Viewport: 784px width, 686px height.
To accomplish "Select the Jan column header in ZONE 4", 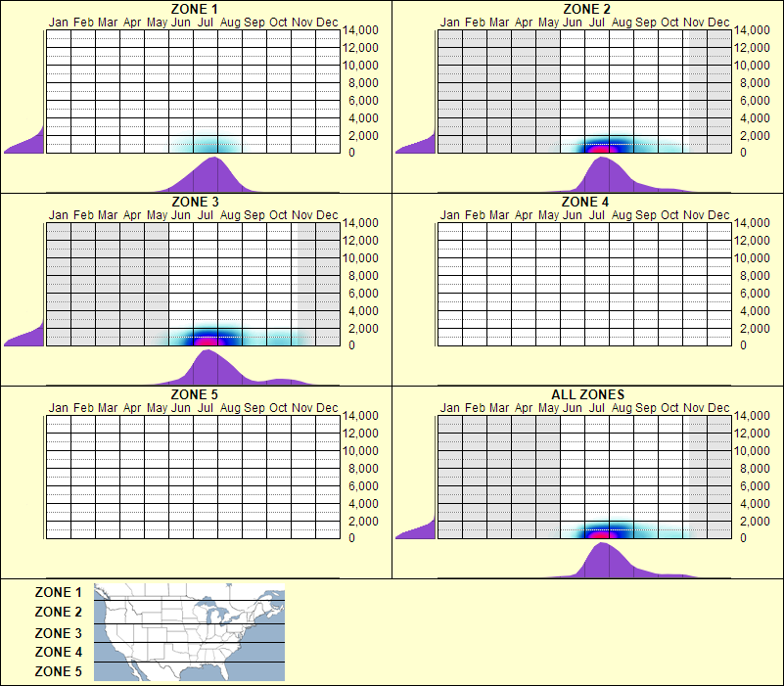I will pyautogui.click(x=451, y=214).
